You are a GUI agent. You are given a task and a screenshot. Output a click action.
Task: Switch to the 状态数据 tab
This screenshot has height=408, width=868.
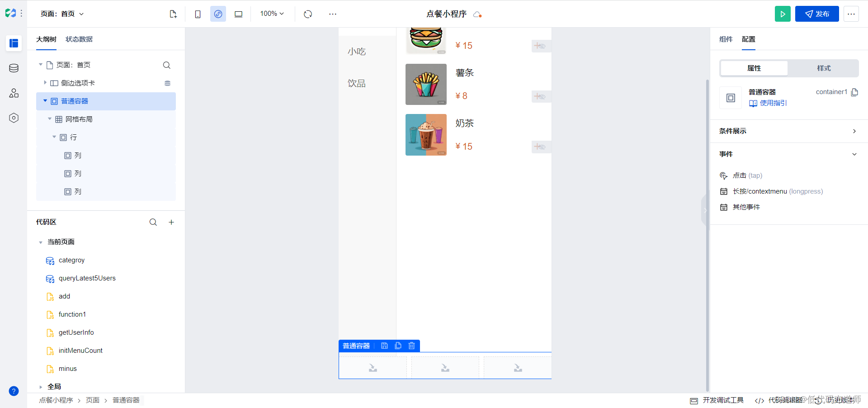coord(79,39)
